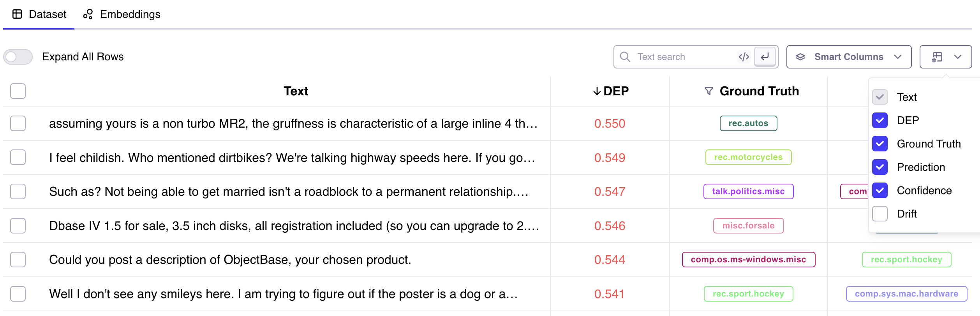This screenshot has width=980, height=316.
Task: Enable the Drift column checkbox
Action: 880,214
